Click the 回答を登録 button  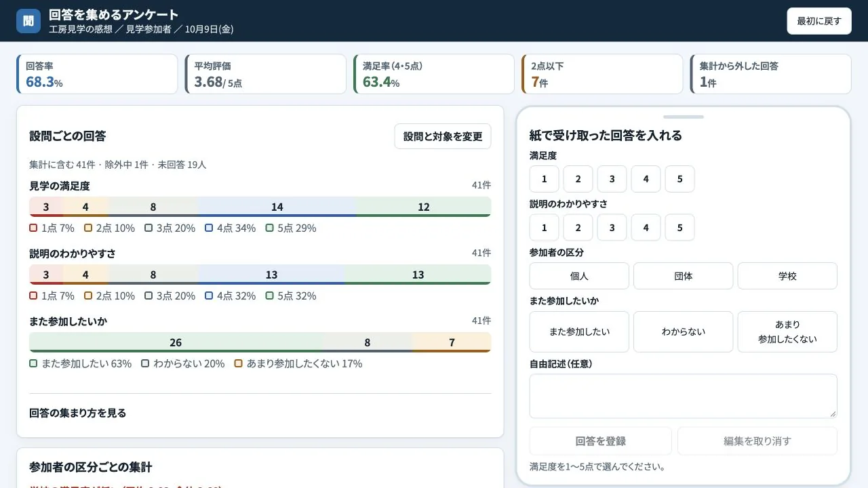click(601, 441)
